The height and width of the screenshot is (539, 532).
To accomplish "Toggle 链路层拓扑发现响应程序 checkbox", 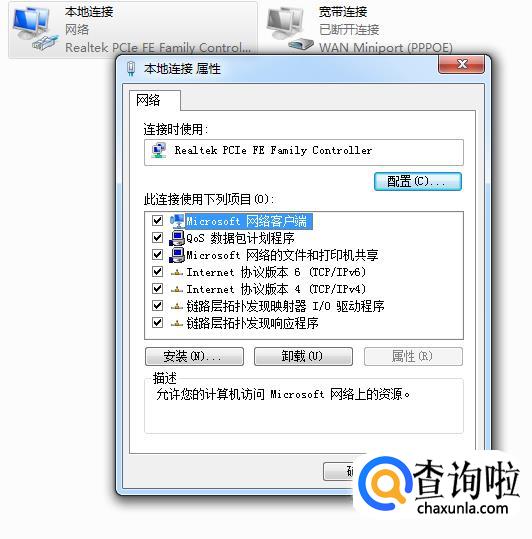I will click(157, 322).
